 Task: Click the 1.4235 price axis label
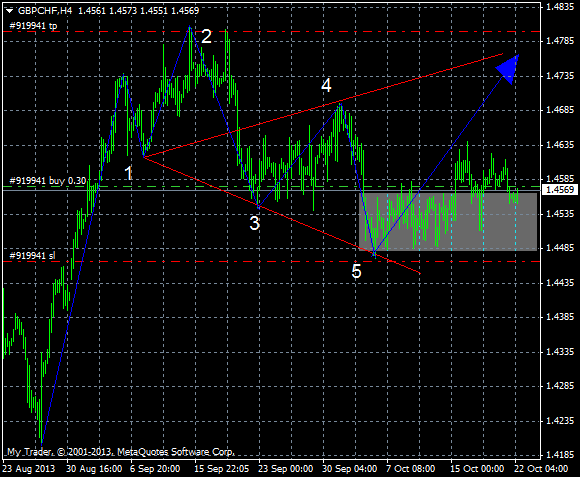(560, 420)
